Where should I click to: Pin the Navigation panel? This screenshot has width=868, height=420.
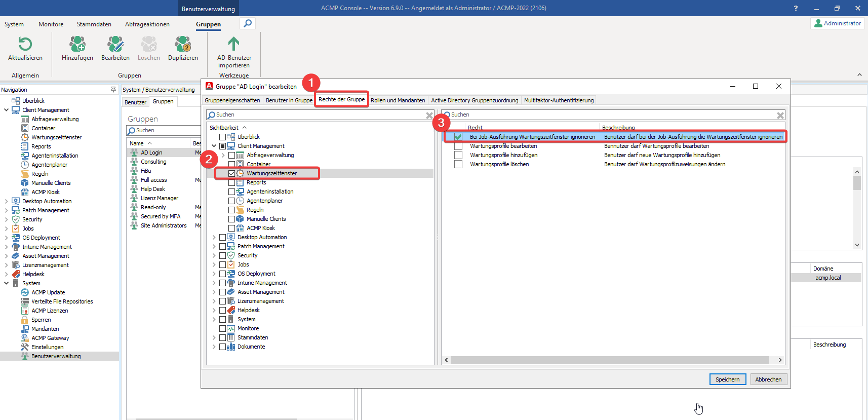[x=113, y=90]
